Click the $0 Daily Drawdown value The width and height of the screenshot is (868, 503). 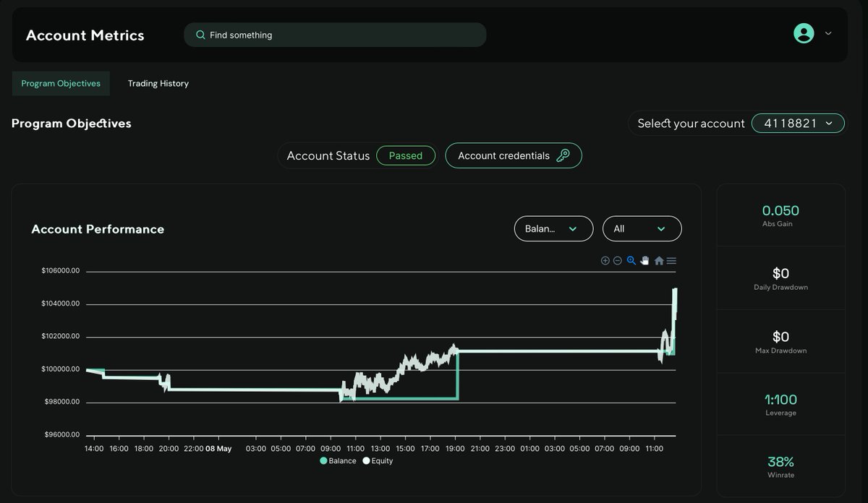click(780, 273)
